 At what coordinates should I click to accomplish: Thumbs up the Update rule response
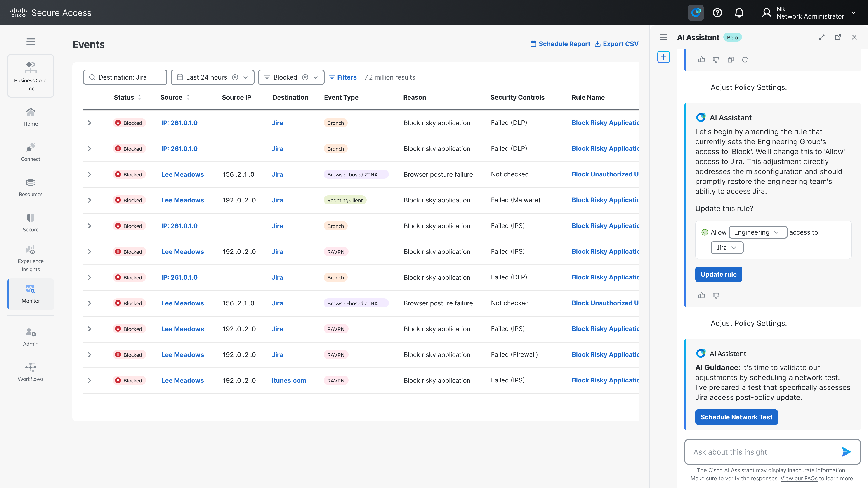pos(702,295)
